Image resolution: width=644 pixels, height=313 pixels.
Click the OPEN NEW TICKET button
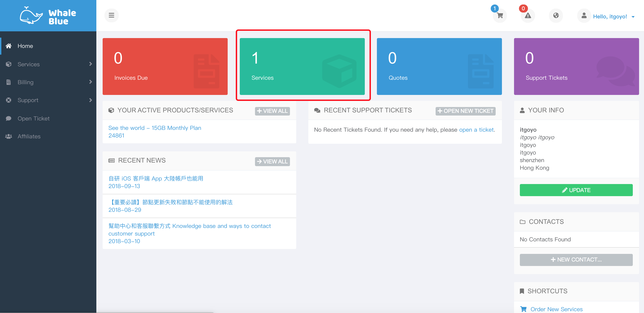[x=465, y=111]
